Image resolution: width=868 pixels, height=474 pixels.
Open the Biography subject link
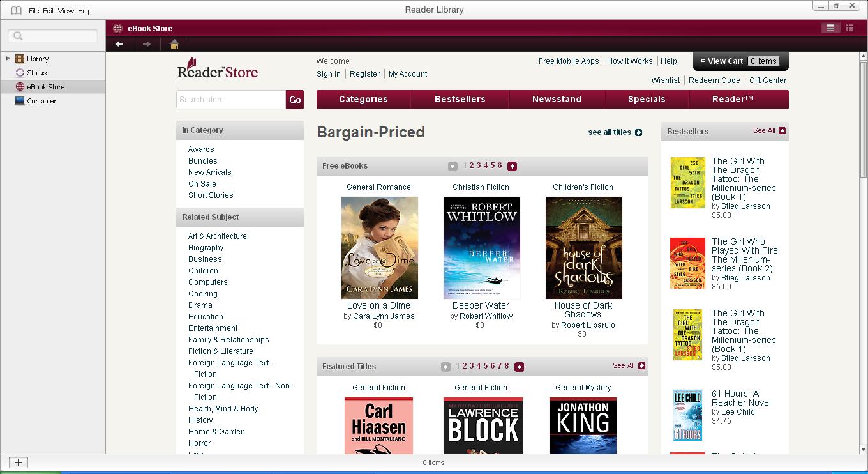(206, 248)
